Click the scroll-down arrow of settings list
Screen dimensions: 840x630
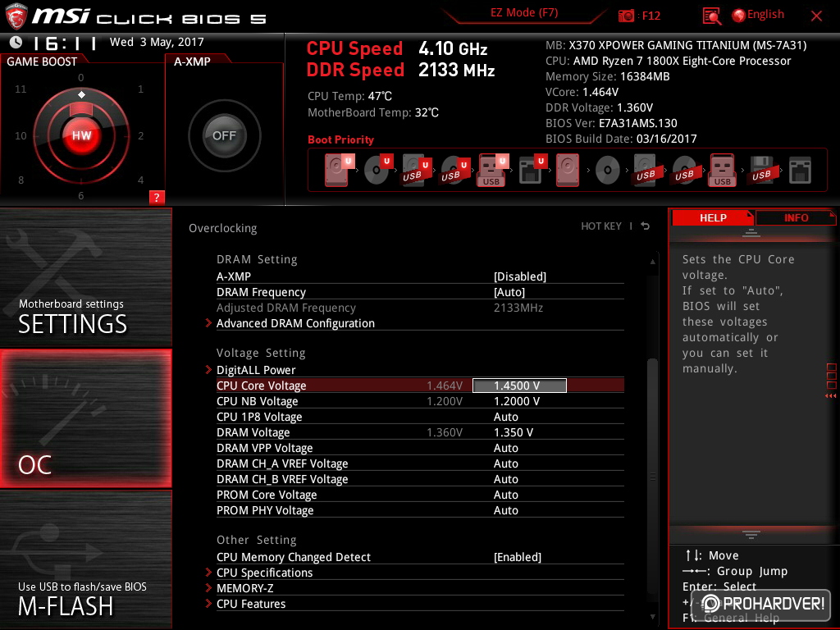(652, 617)
